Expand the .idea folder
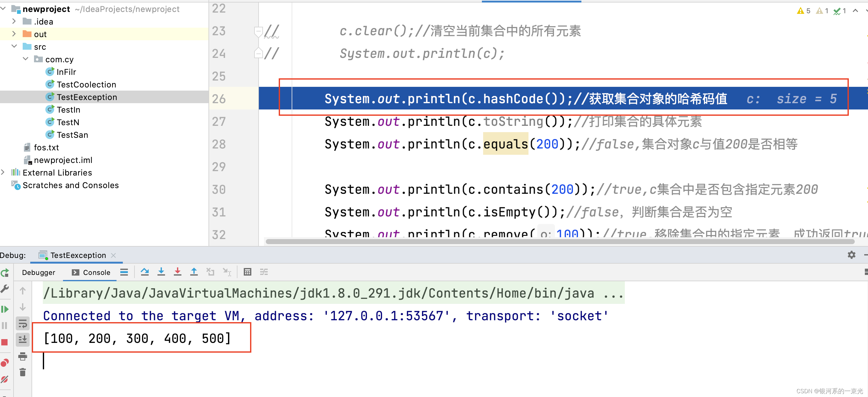The width and height of the screenshot is (868, 397). pyautogui.click(x=14, y=21)
